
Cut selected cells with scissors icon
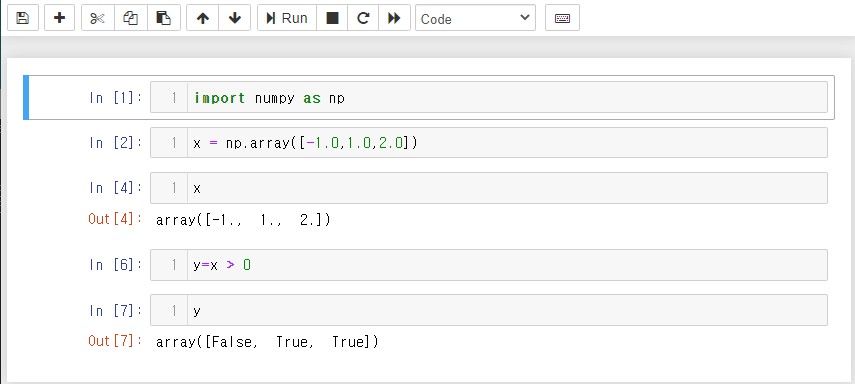pyautogui.click(x=98, y=18)
